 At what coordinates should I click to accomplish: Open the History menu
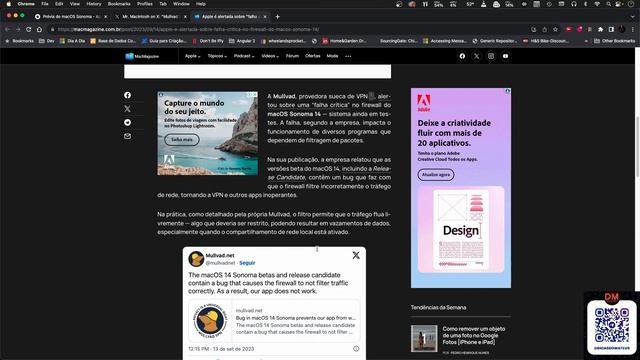click(93, 4)
